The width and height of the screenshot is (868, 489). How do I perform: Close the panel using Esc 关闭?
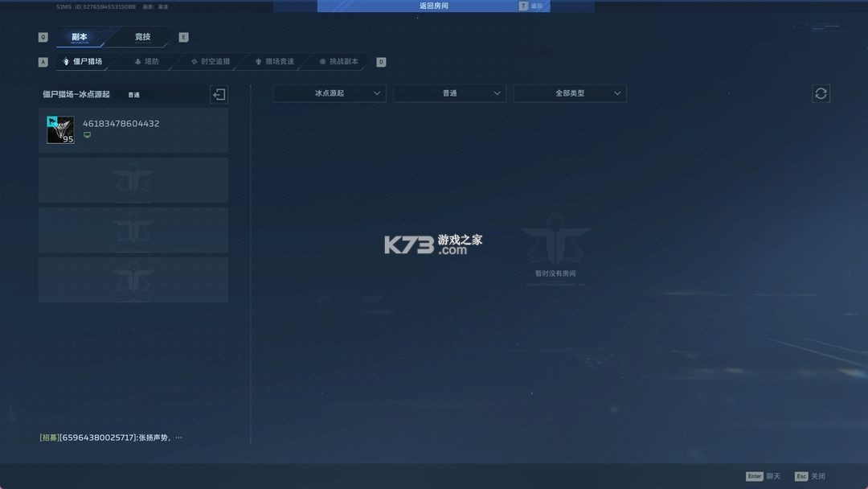coord(808,476)
